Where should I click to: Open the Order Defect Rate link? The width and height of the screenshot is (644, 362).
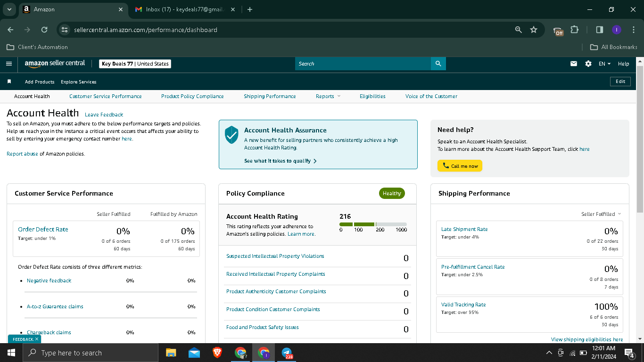point(43,229)
